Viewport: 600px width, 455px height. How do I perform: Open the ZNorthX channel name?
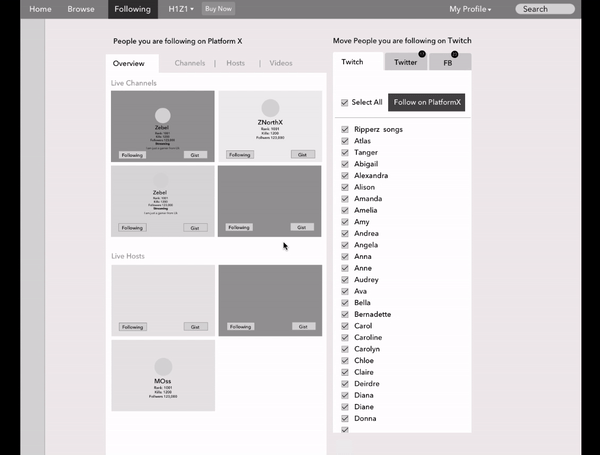click(x=270, y=122)
